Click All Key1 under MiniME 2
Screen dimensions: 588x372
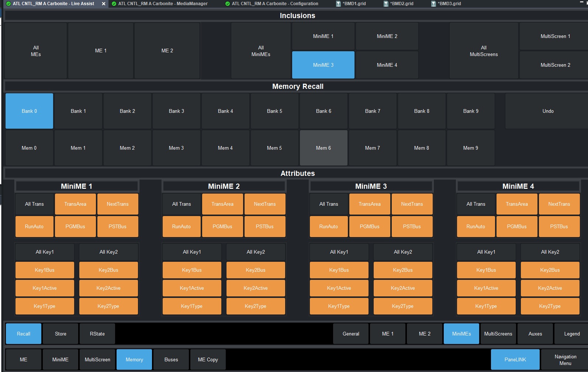[192, 252]
